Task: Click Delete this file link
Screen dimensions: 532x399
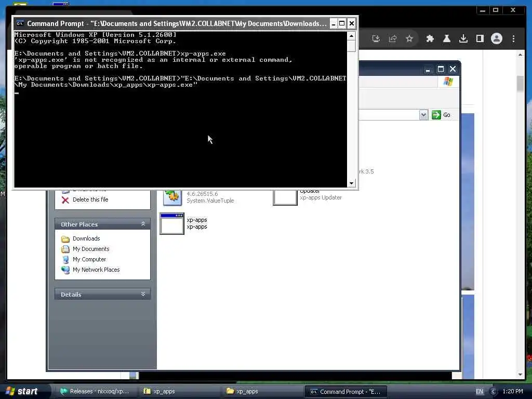Action: click(x=90, y=199)
